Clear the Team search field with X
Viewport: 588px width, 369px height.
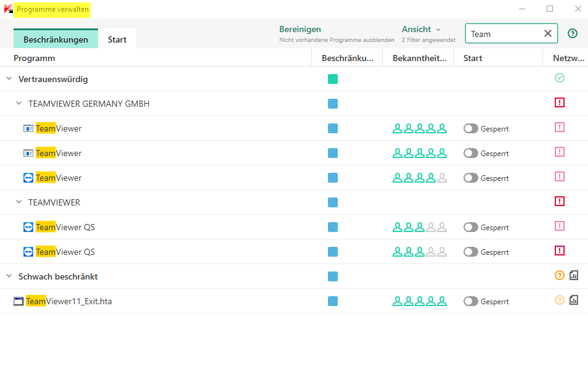[x=547, y=34]
